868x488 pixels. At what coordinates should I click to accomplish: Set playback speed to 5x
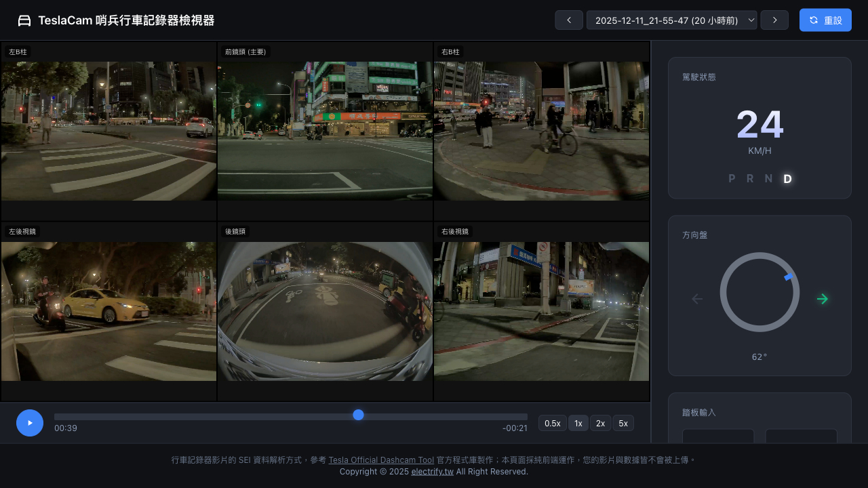[623, 423]
